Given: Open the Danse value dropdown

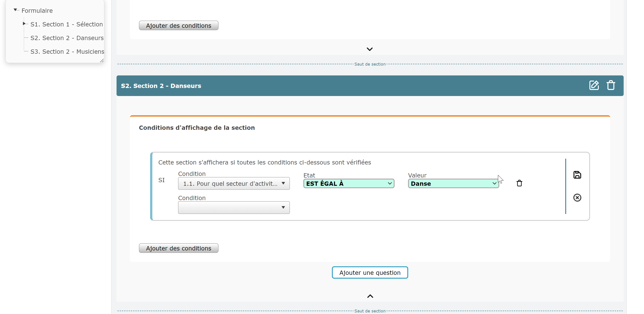Looking at the screenshot, I should (453, 183).
